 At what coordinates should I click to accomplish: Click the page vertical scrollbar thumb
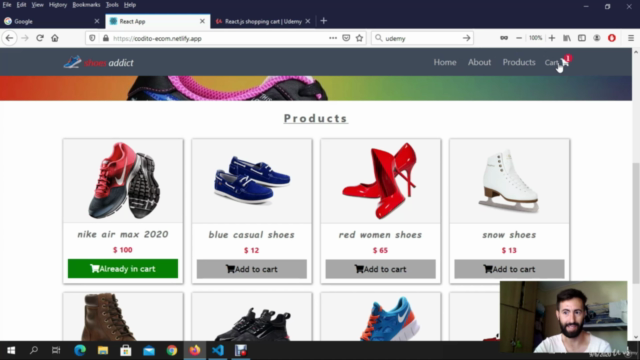coord(636,223)
